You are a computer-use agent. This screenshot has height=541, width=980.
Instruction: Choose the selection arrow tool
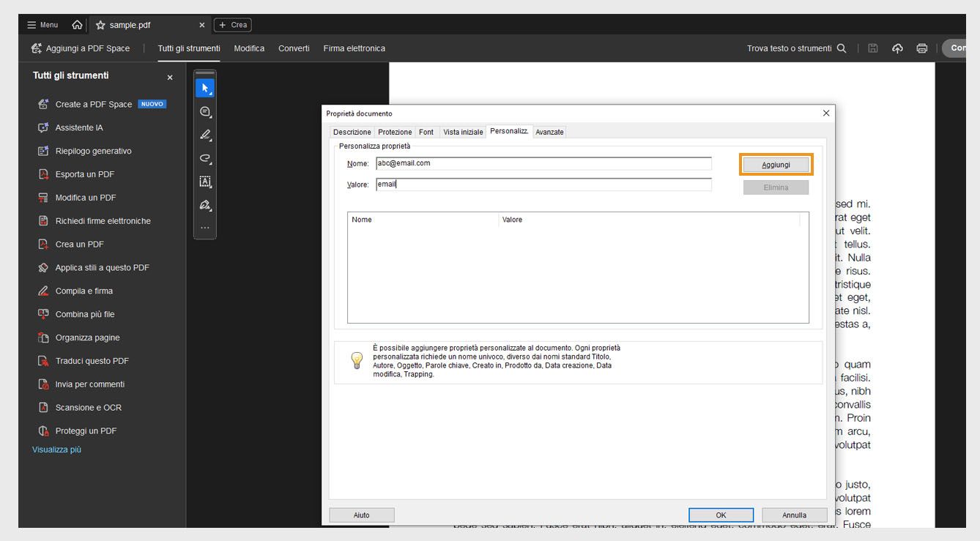[x=205, y=89]
